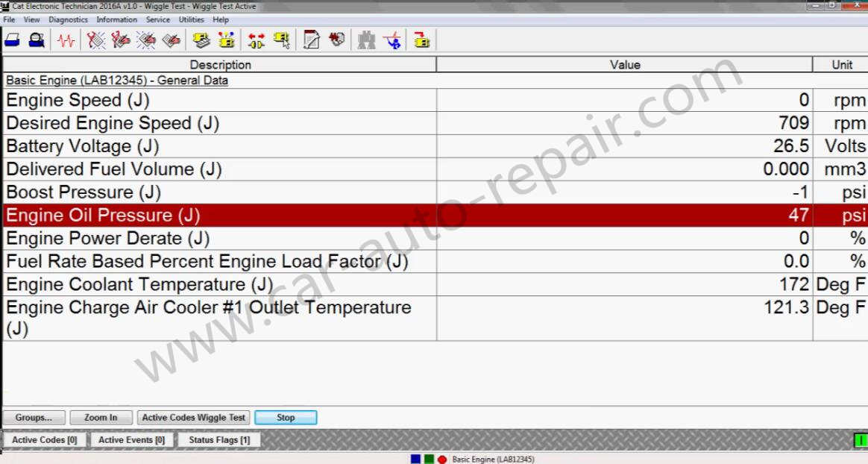Image resolution: width=868 pixels, height=464 pixels.
Task: Click the ECM select icon with cursor
Action: point(282,40)
